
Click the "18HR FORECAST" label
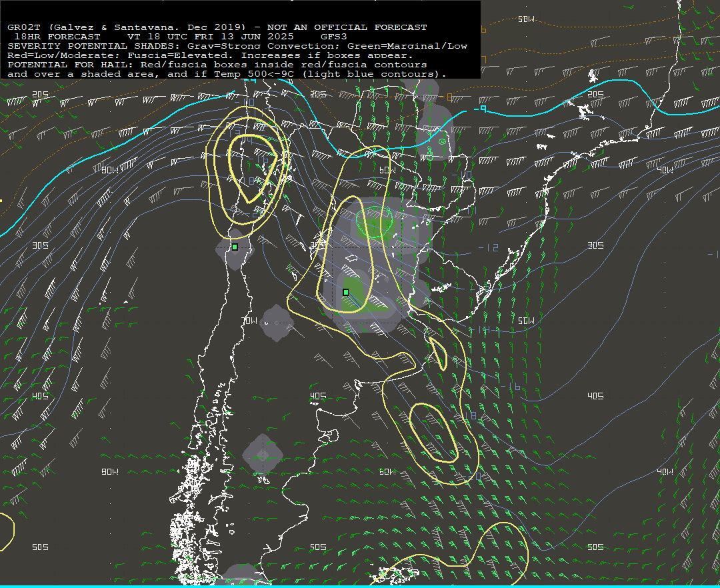tap(57, 37)
